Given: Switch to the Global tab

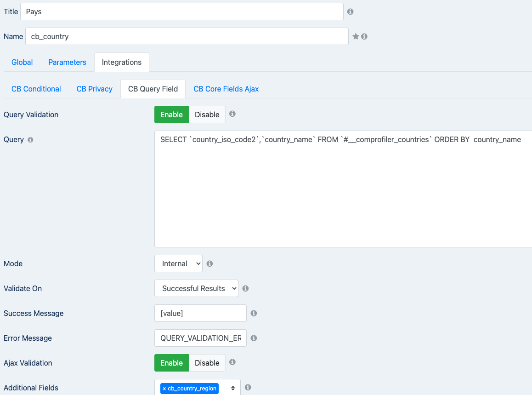Looking at the screenshot, I should 22,62.
